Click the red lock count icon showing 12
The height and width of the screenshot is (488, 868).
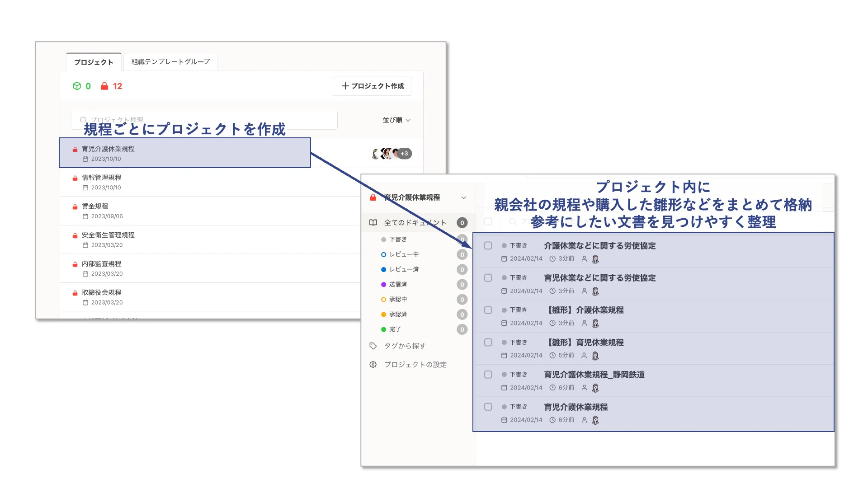pos(104,86)
